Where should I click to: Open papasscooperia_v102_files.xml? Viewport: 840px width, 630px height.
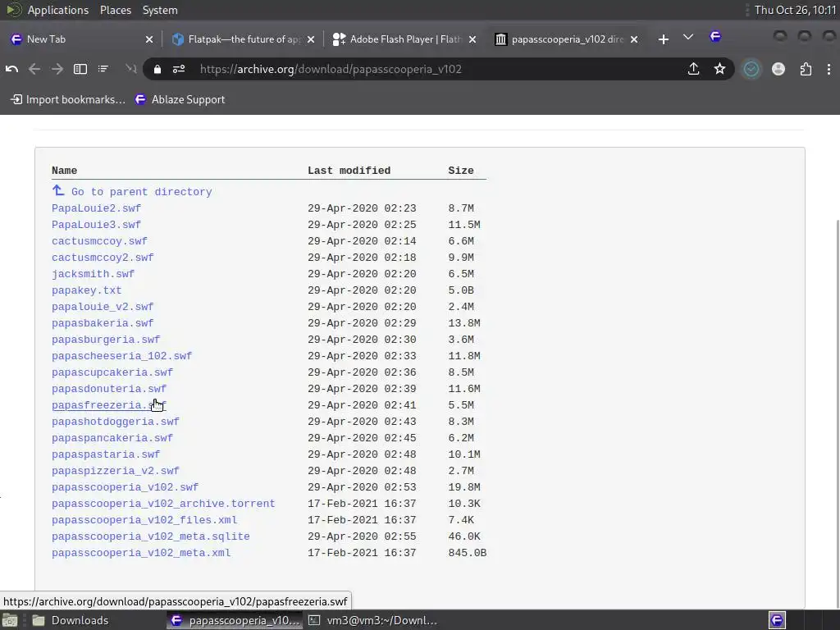[x=144, y=520]
